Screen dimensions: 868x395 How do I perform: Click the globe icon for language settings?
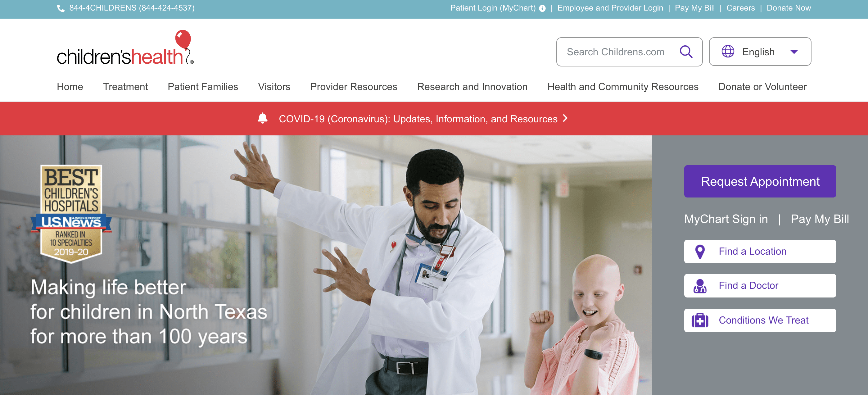click(x=727, y=52)
